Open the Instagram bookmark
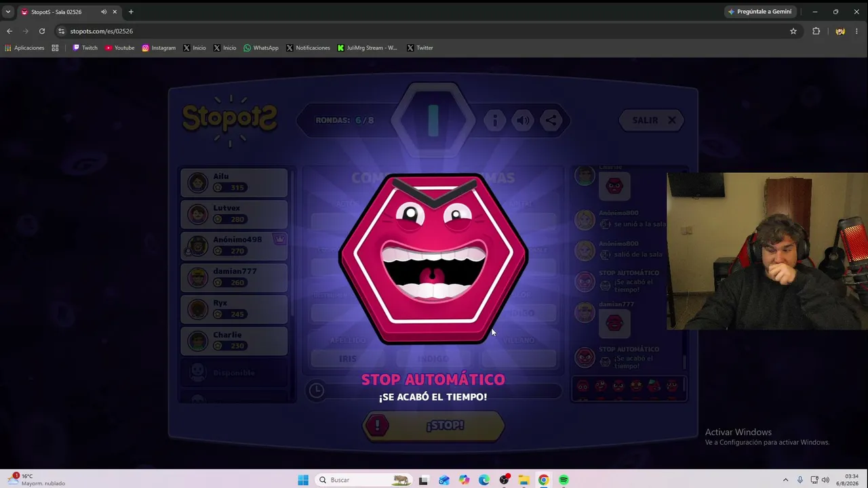The image size is (868, 488). point(159,48)
